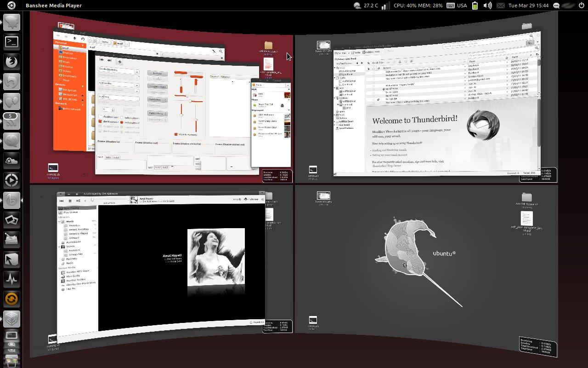This screenshot has height=368, width=588.
Task: Click Back arrow in Nautilus file browser
Action: tap(58, 36)
